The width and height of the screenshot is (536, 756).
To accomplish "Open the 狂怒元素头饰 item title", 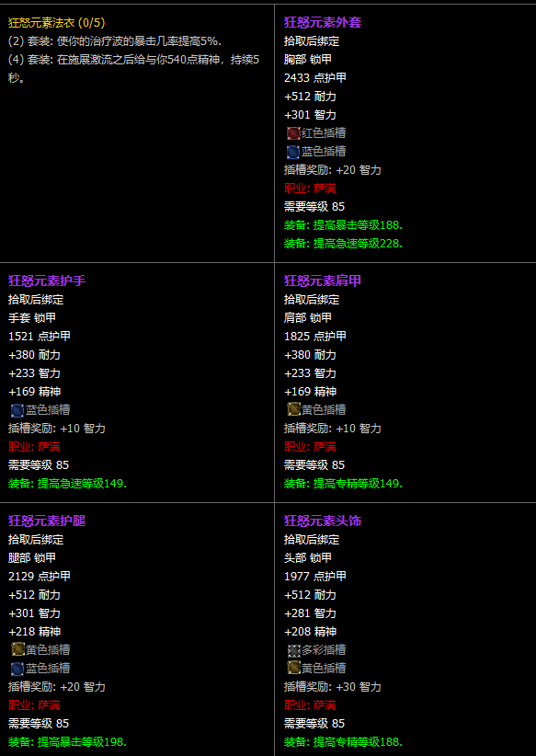I will pyautogui.click(x=323, y=521).
